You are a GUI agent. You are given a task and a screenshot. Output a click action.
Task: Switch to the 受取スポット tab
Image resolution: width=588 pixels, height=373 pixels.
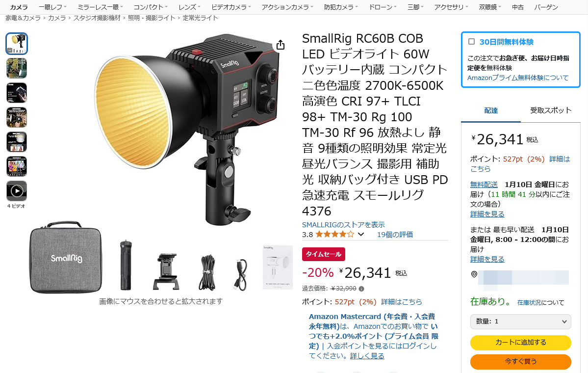coord(551,110)
